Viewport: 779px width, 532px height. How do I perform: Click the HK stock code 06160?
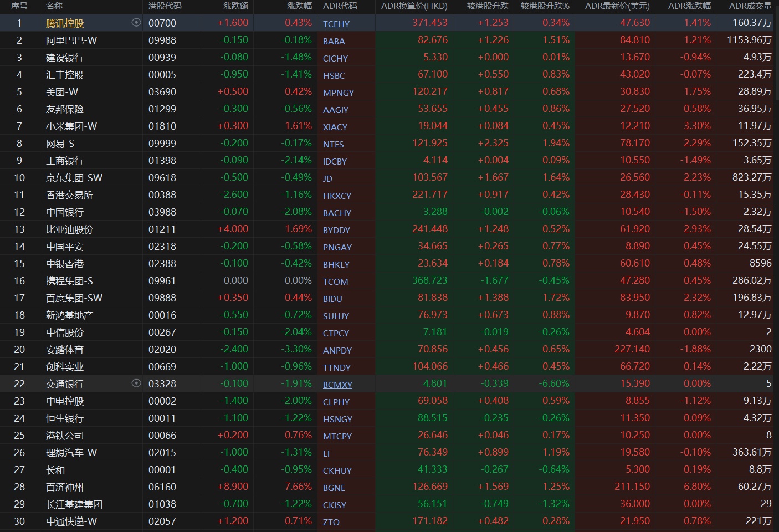pyautogui.click(x=162, y=487)
